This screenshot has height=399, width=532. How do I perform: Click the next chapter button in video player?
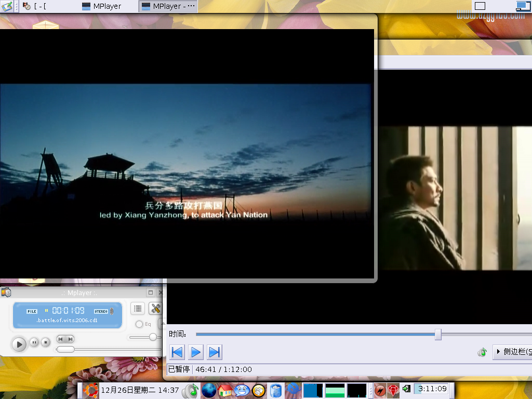point(215,352)
